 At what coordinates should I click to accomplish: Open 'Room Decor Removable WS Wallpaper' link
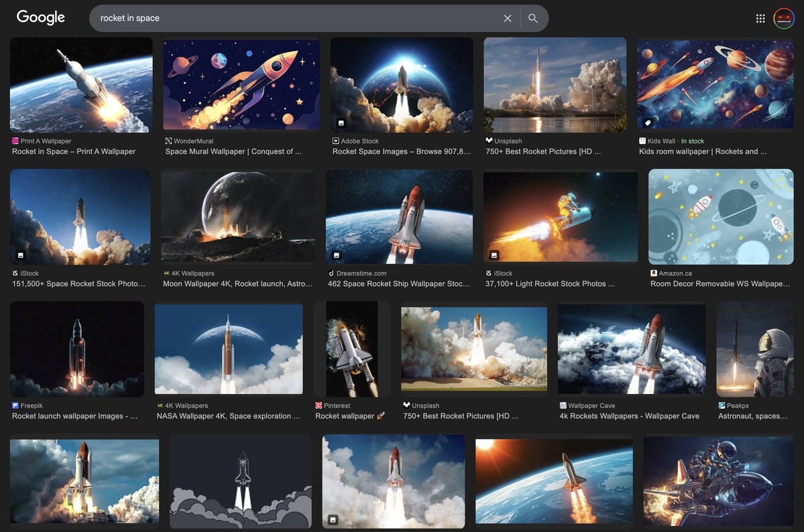pyautogui.click(x=720, y=284)
